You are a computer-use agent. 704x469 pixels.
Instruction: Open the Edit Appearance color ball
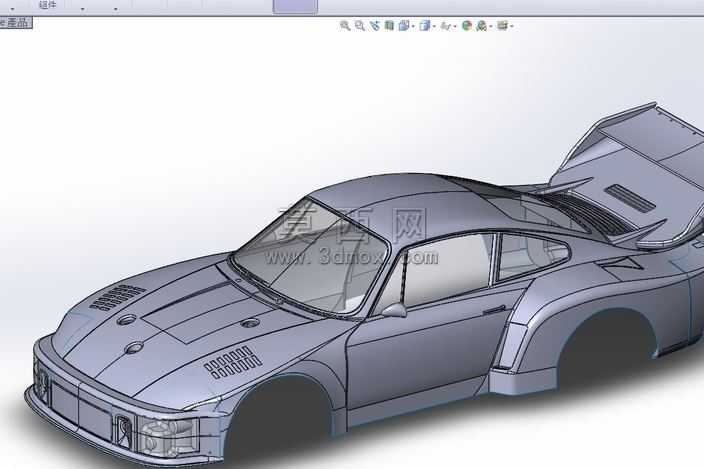click(x=467, y=26)
